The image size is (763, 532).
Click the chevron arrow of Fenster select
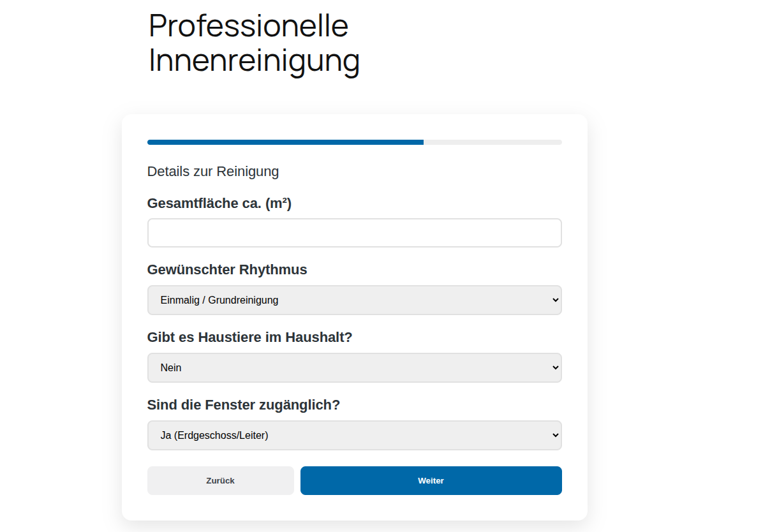(x=555, y=435)
